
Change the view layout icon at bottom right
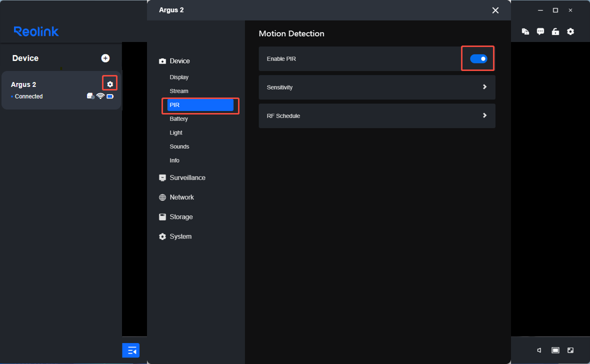coord(555,350)
